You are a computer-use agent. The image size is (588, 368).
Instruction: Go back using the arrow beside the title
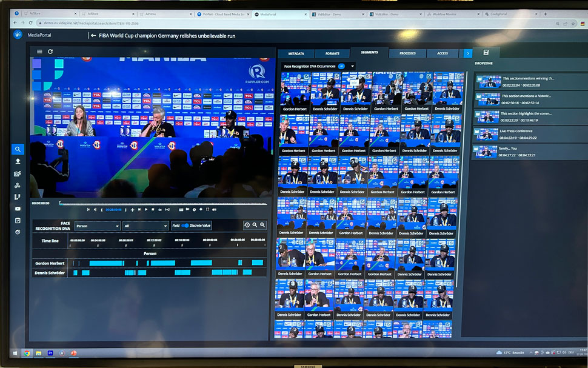[x=93, y=36]
